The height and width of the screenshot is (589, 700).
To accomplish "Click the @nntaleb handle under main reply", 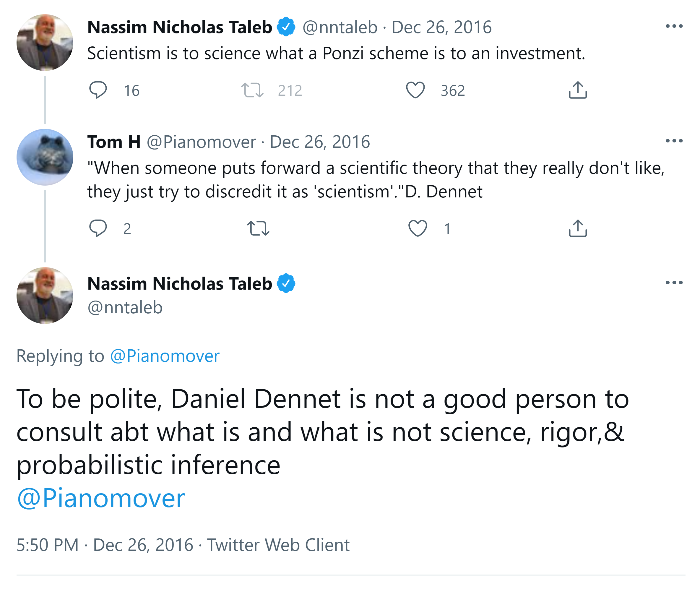I will click(x=125, y=308).
